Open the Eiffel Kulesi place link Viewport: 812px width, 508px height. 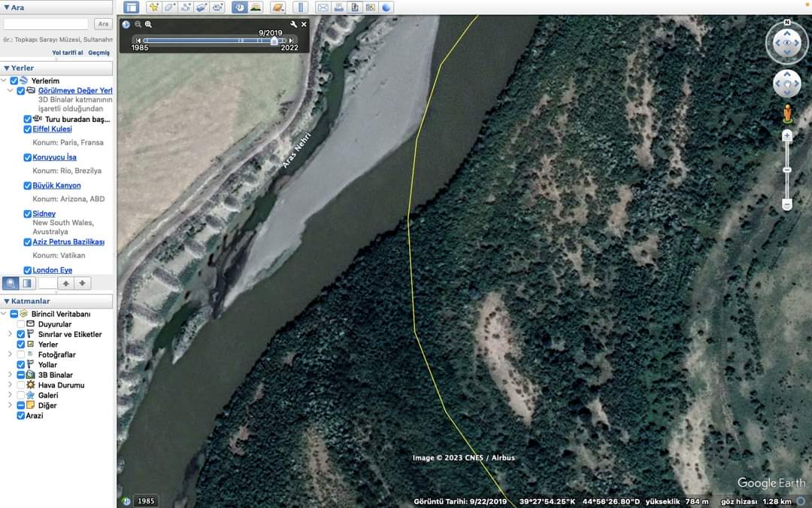[x=52, y=129]
